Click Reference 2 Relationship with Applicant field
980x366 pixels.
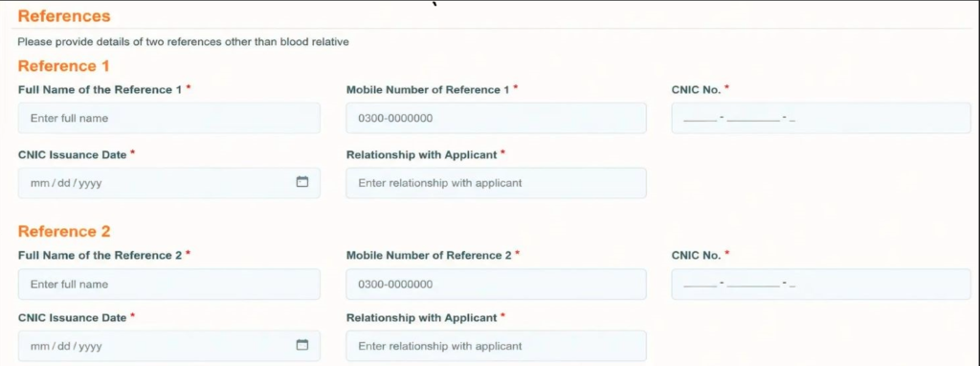click(497, 346)
